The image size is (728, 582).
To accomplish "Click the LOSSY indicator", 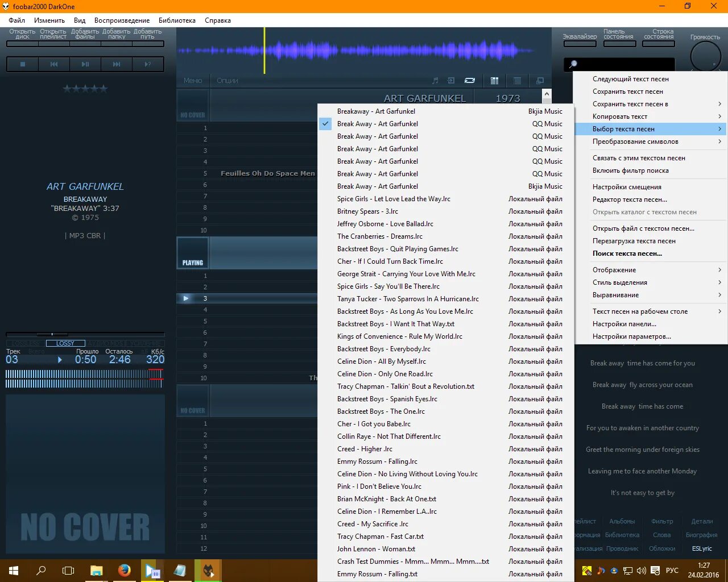I will tap(65, 343).
